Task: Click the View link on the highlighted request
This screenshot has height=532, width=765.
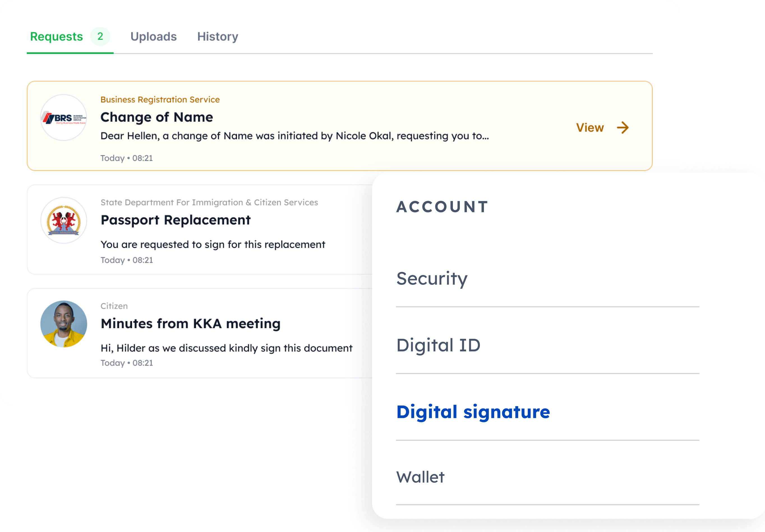Action: click(590, 127)
